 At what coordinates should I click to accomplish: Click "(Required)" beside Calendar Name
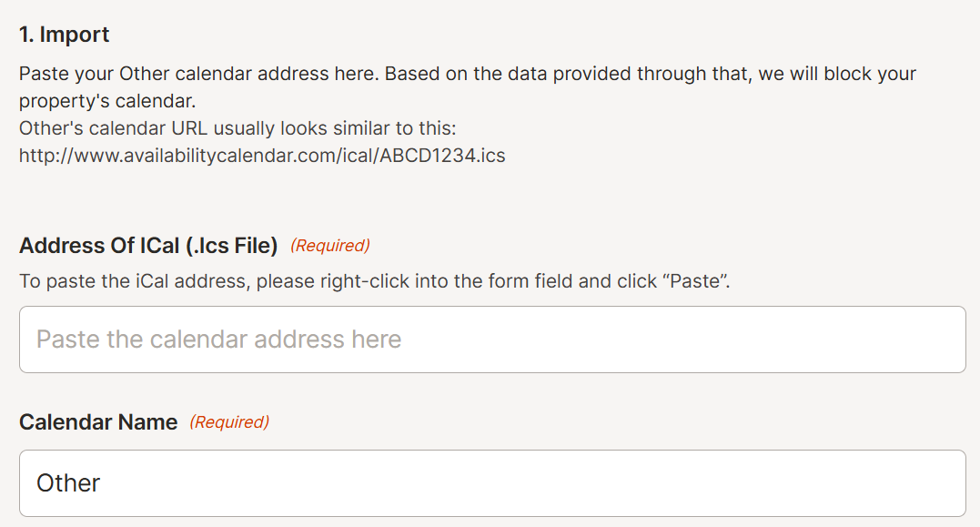coord(229,422)
